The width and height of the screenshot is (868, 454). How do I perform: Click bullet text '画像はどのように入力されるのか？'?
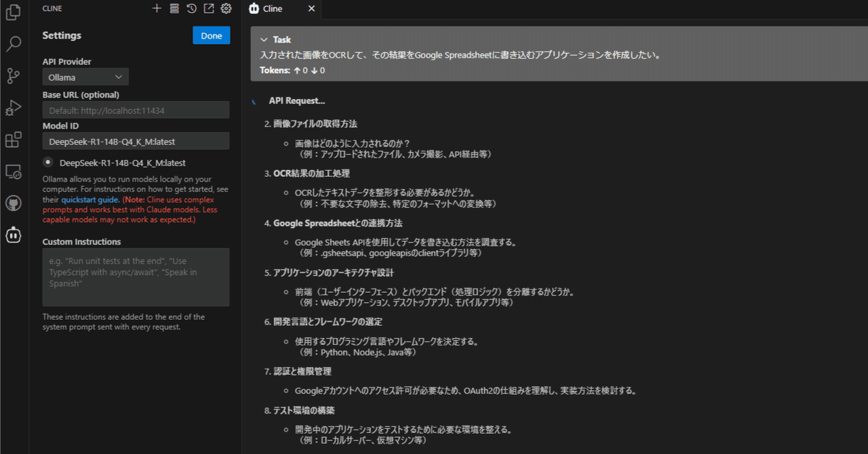(x=353, y=144)
